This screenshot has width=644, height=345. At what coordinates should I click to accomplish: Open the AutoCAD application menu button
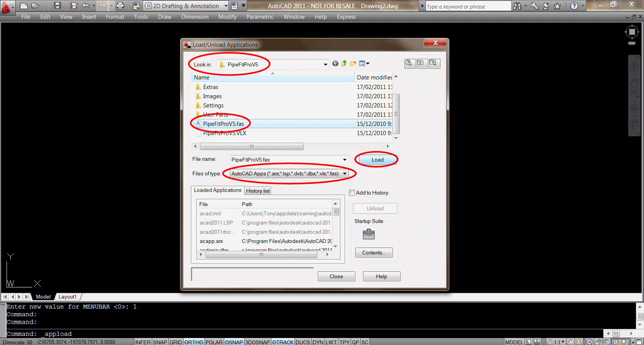[7, 7]
